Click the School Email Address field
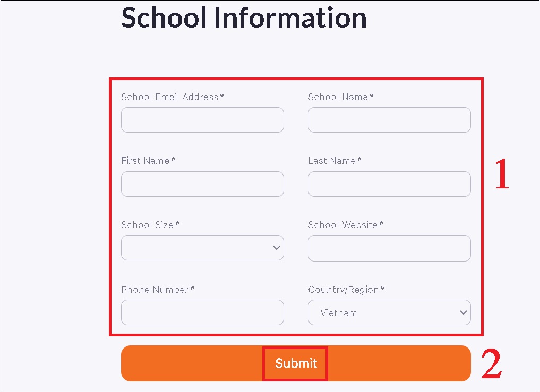This screenshot has height=392, width=540. pyautogui.click(x=202, y=120)
